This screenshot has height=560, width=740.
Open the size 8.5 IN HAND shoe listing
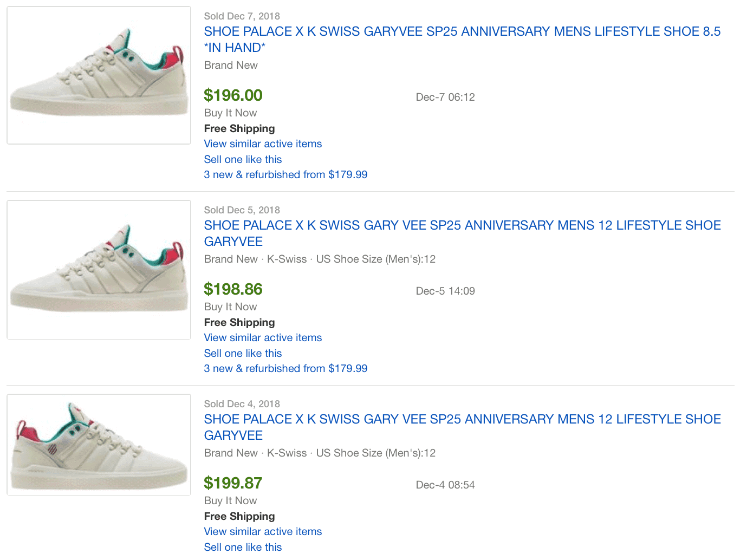[x=462, y=40]
